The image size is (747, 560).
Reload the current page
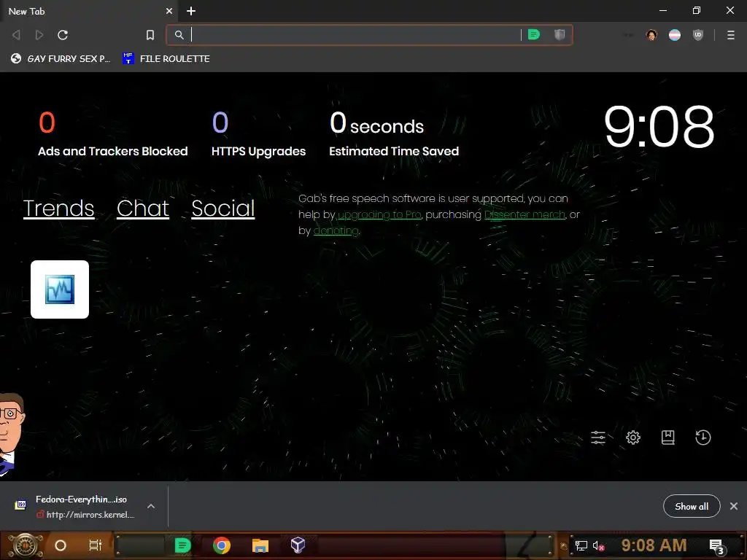pos(63,35)
